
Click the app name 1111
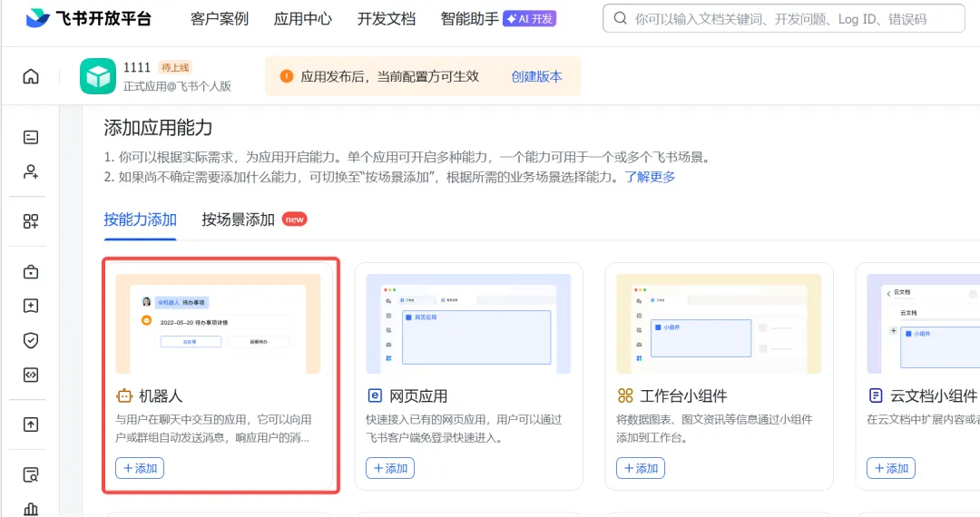click(137, 67)
